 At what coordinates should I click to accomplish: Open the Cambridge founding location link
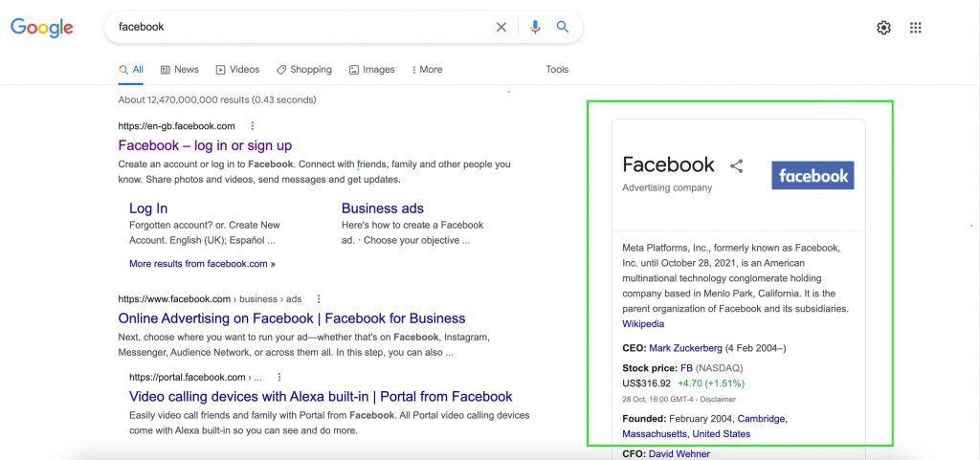pyautogui.click(x=761, y=419)
